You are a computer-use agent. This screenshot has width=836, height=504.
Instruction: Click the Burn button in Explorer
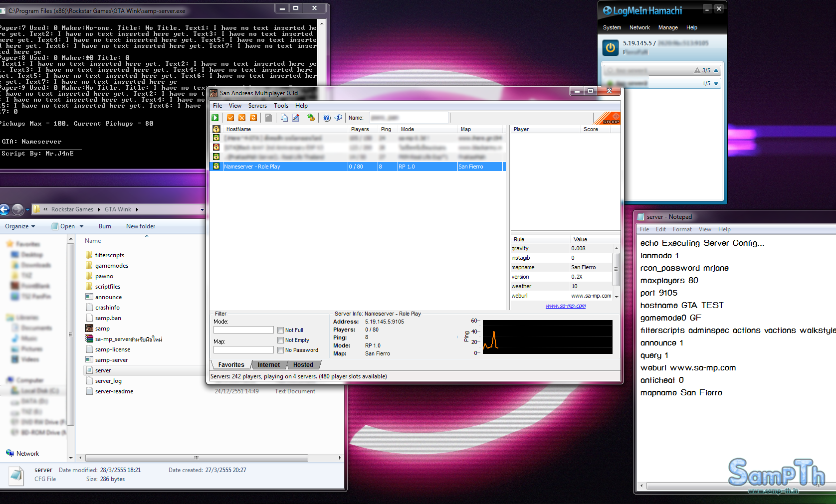tap(105, 226)
